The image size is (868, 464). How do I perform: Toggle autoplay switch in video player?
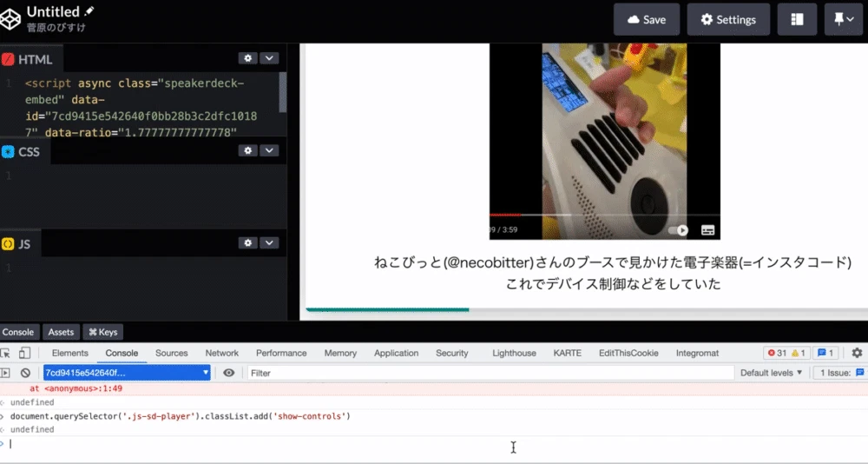pos(678,230)
